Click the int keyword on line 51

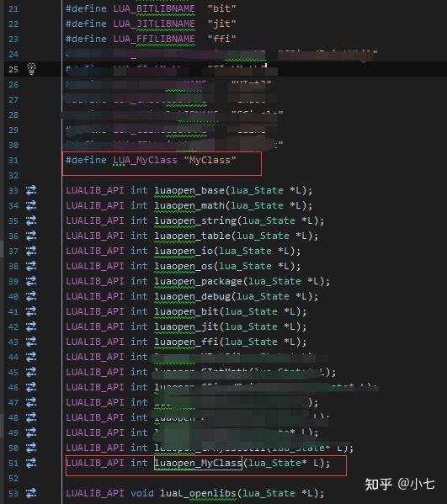[x=139, y=463]
